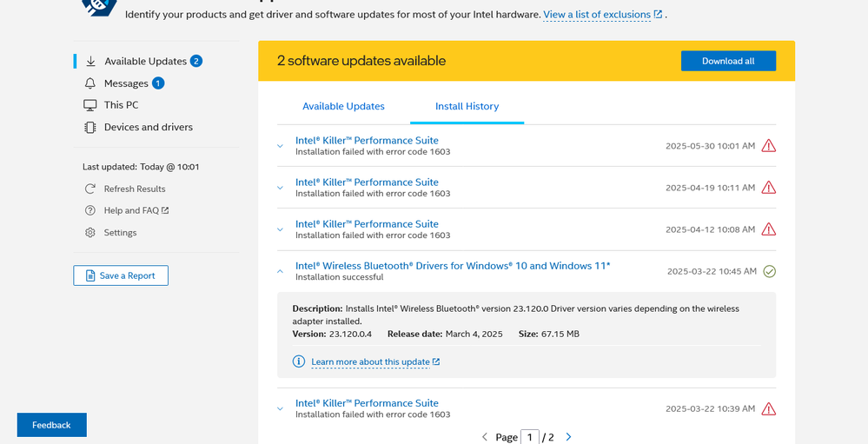This screenshot has width=868, height=444.
Task: Click the error triangle for 2025-05-30 entry
Action: pyautogui.click(x=768, y=146)
